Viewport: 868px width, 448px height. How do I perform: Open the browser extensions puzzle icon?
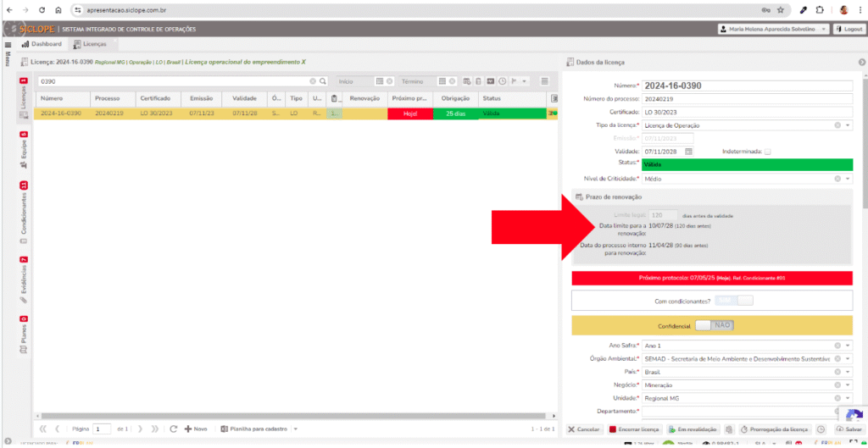(x=820, y=10)
